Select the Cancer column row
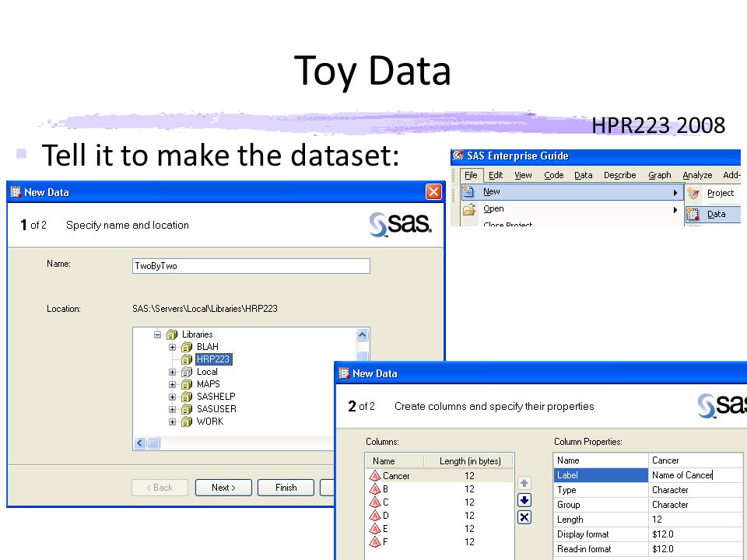Image resolution: width=747 pixels, height=560 pixels. click(x=440, y=476)
